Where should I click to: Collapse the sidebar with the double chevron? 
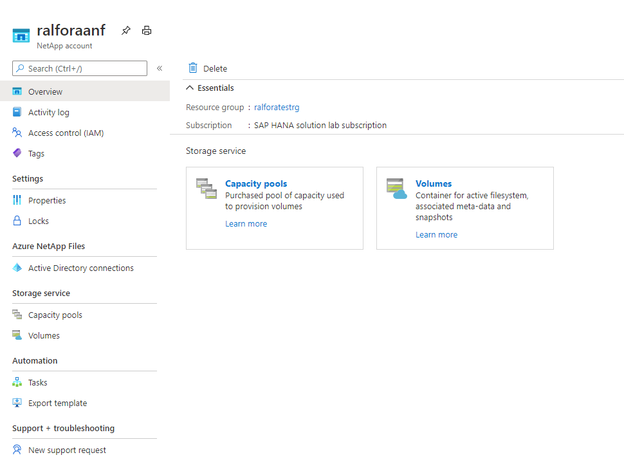(159, 68)
